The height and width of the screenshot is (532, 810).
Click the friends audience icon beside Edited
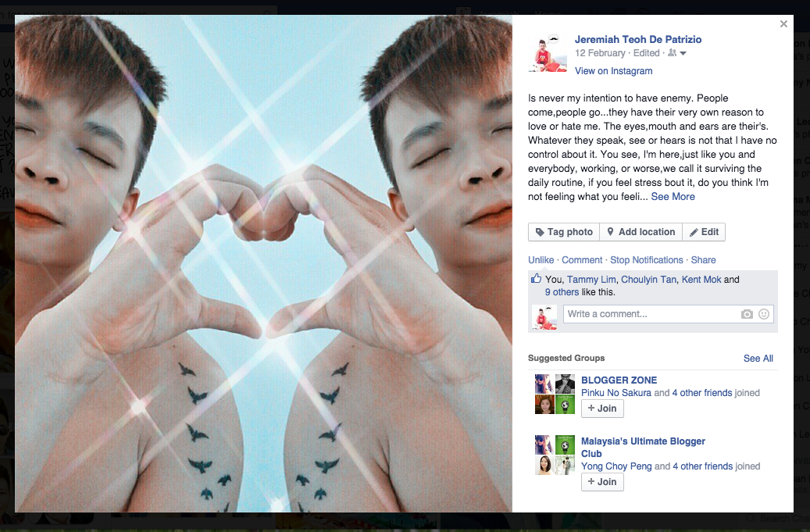[672, 52]
